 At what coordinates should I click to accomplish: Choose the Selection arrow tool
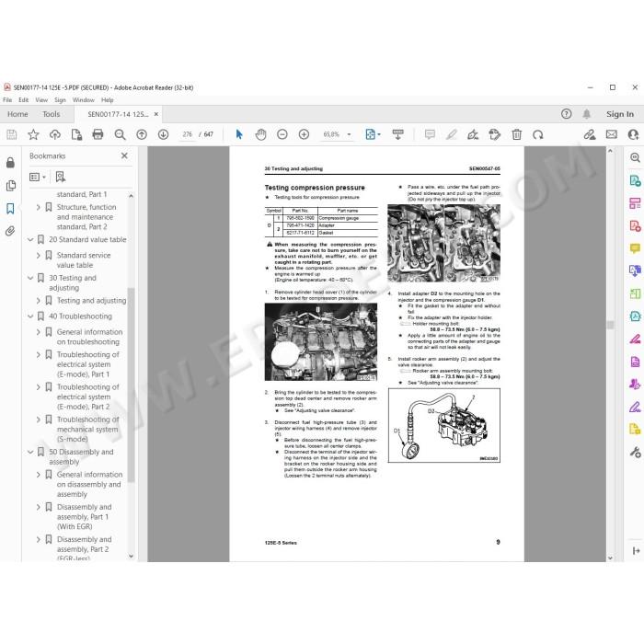tap(239, 134)
